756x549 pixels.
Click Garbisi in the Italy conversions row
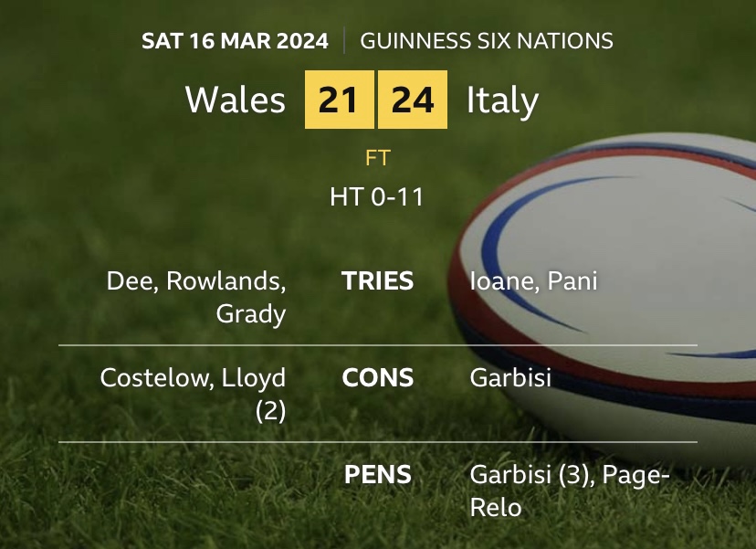(x=510, y=377)
